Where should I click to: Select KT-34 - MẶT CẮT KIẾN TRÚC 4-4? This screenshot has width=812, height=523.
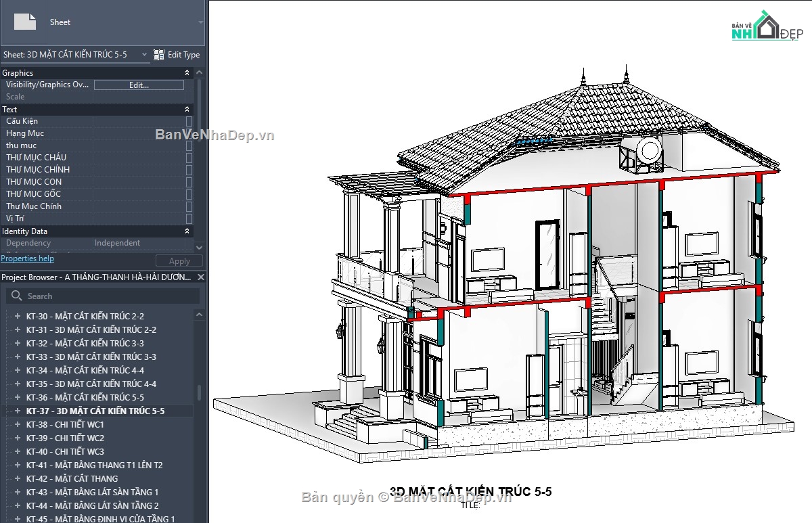(x=85, y=370)
